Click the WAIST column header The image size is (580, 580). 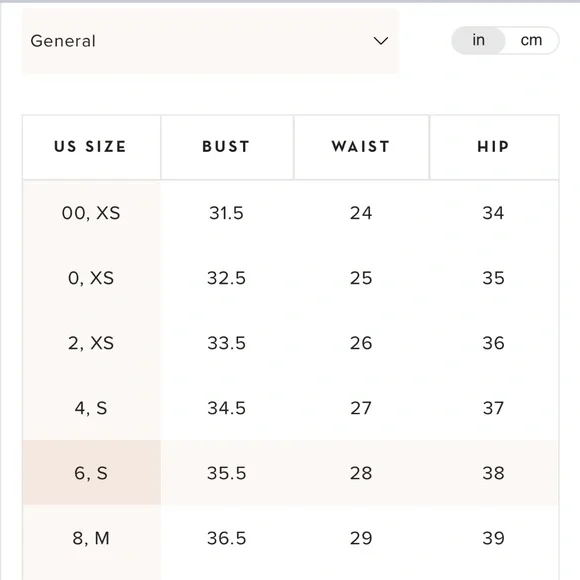coord(361,147)
